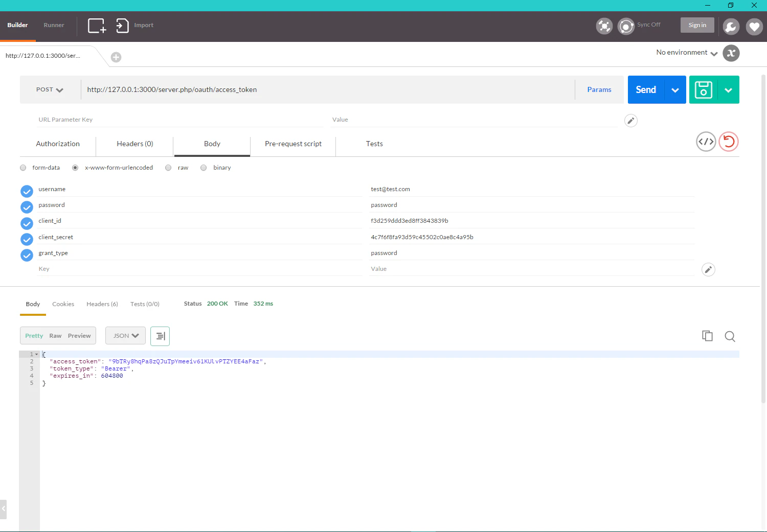Click bulk edit pencil for body form
This screenshot has width=767, height=532.
[x=708, y=270]
